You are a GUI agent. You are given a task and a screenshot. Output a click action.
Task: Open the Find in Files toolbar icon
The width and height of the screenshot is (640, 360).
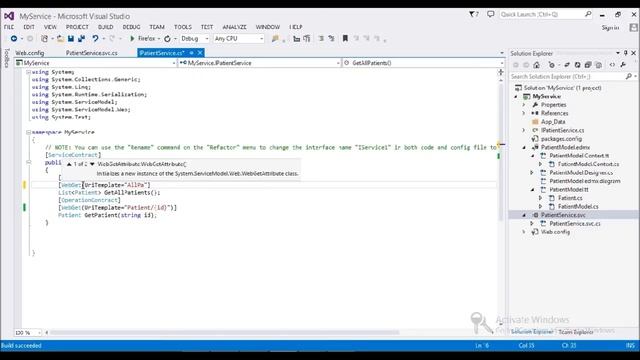276,38
